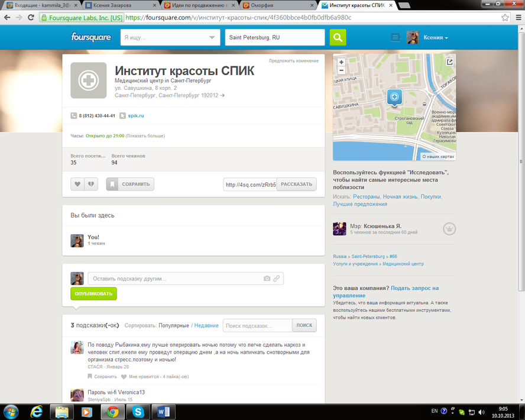The width and height of the screenshot is (525, 420).
Task: Open a new browser tab
Action: (x=404, y=5)
